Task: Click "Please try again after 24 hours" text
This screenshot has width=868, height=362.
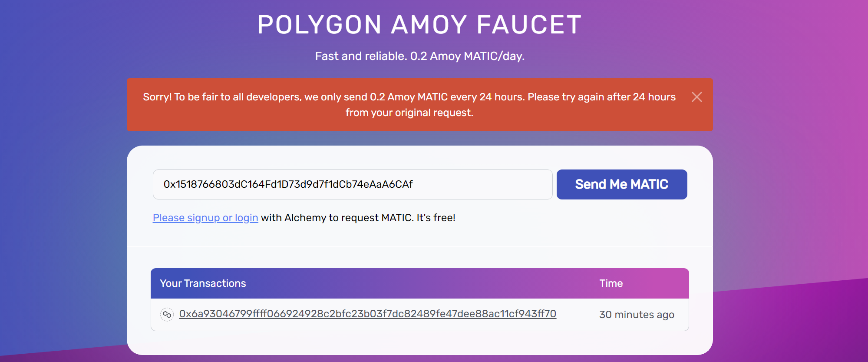Action: point(601,97)
